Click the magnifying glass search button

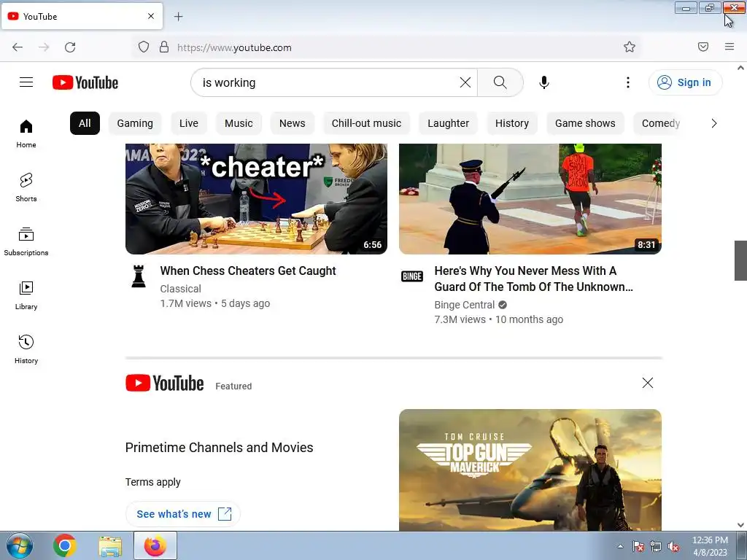coord(500,82)
